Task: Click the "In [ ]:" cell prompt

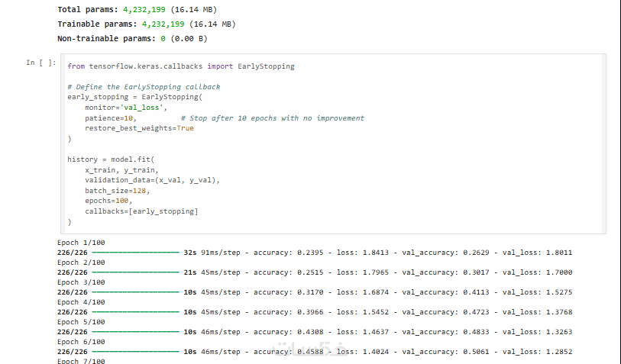Action: click(41, 63)
